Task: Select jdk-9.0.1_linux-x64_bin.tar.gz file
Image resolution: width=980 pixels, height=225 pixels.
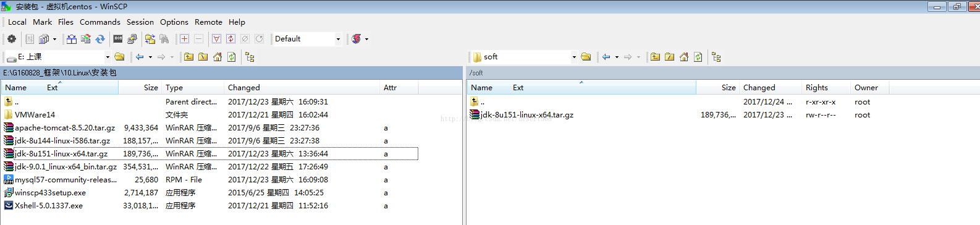Action: [65, 167]
